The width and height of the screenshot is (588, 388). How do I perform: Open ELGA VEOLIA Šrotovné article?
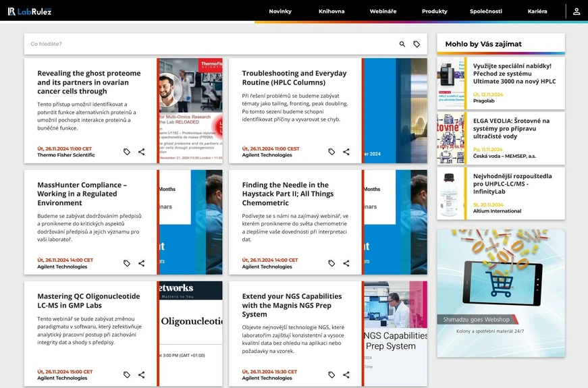(511, 129)
